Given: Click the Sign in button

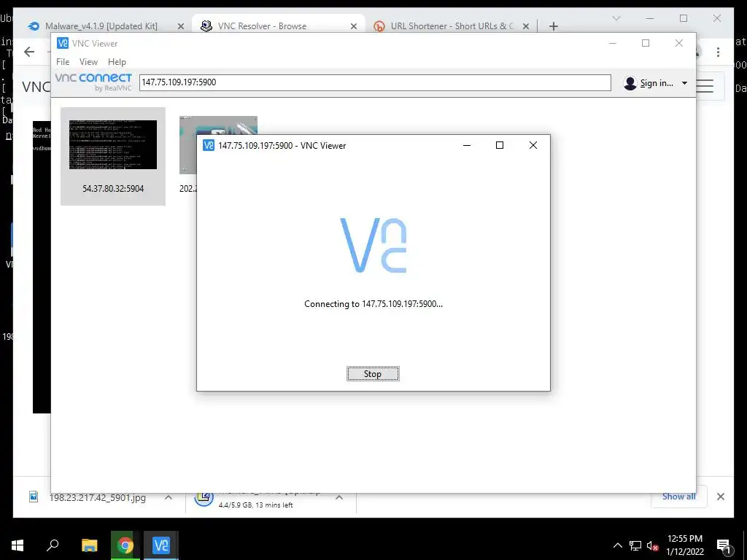Looking at the screenshot, I should point(656,83).
